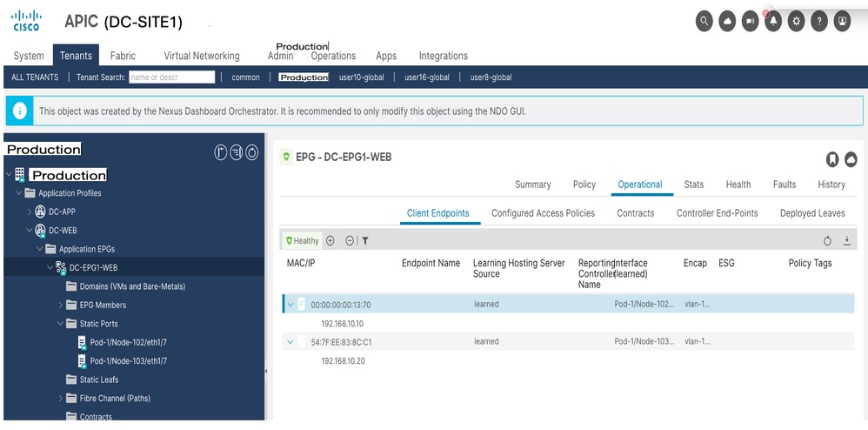Download the client endpoints table
Viewport: 868px width, 430px height.
tap(846, 240)
